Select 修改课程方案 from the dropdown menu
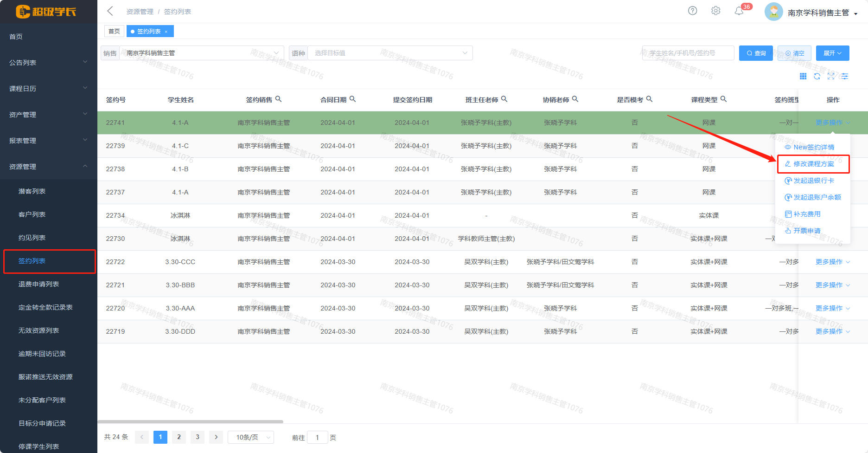The height and width of the screenshot is (453, 868). coord(813,164)
